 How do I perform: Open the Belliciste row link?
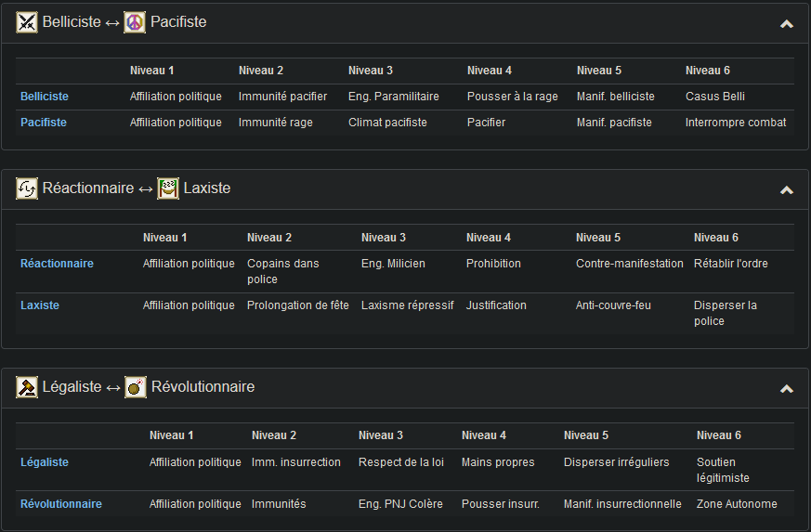click(45, 97)
